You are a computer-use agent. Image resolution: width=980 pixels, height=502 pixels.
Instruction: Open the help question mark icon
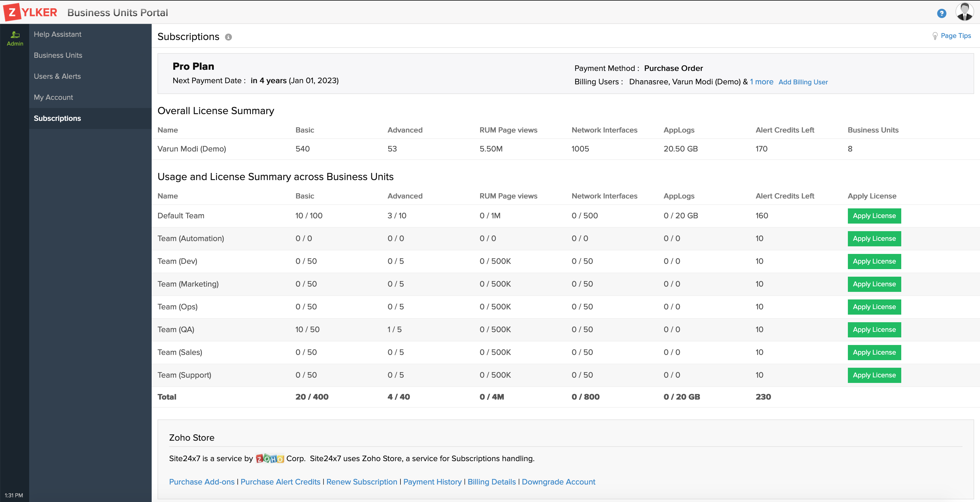point(941,13)
